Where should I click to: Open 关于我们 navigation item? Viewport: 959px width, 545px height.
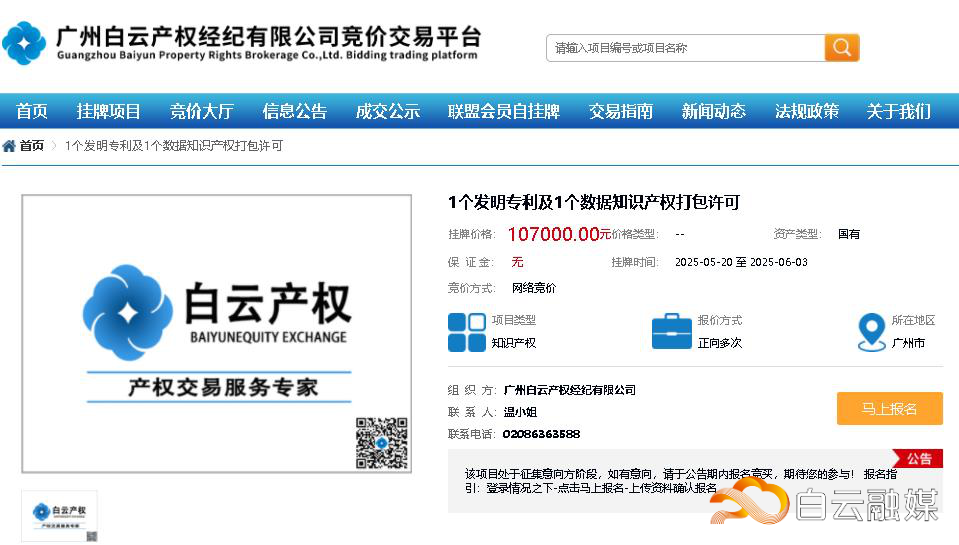tap(899, 111)
